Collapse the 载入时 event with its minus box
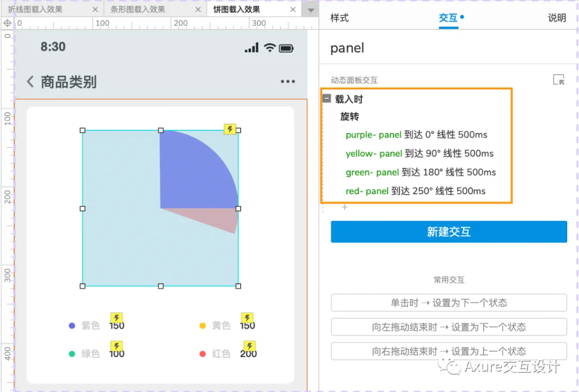 [x=326, y=99]
